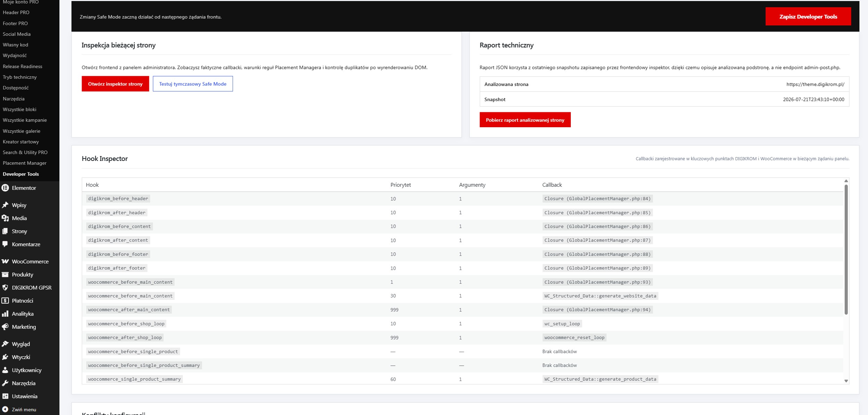
Task: Click the Otwórz inspektor strony button
Action: point(115,84)
